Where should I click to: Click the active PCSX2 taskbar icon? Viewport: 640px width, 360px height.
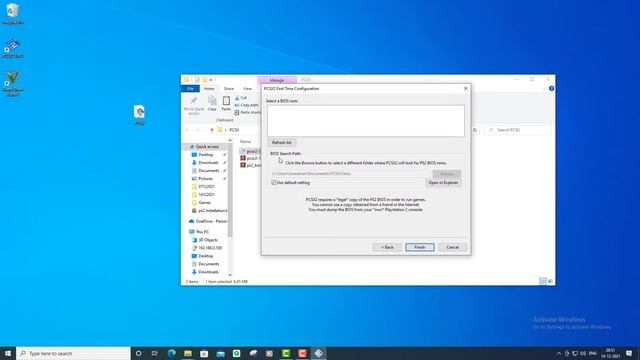319,353
